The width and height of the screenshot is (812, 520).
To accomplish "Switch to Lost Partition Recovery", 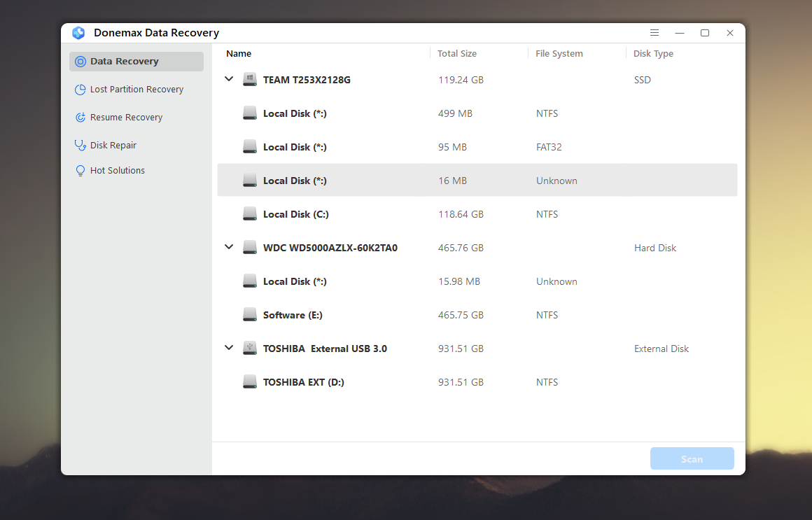I will pyautogui.click(x=136, y=90).
